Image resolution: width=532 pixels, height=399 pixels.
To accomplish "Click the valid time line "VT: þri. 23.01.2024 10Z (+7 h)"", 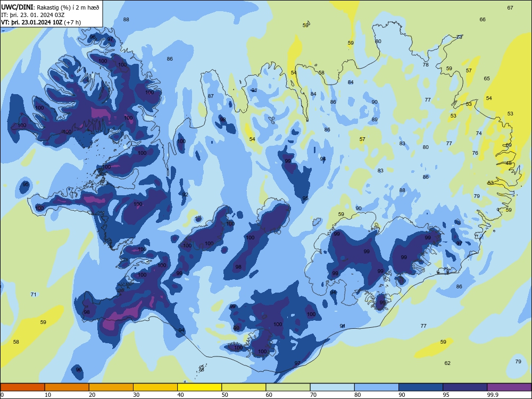I will click(41, 22).
